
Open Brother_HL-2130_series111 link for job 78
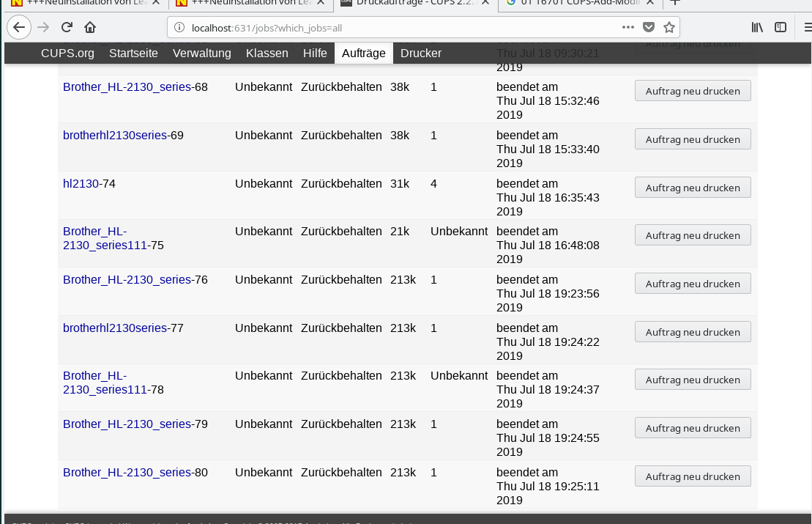pos(105,383)
